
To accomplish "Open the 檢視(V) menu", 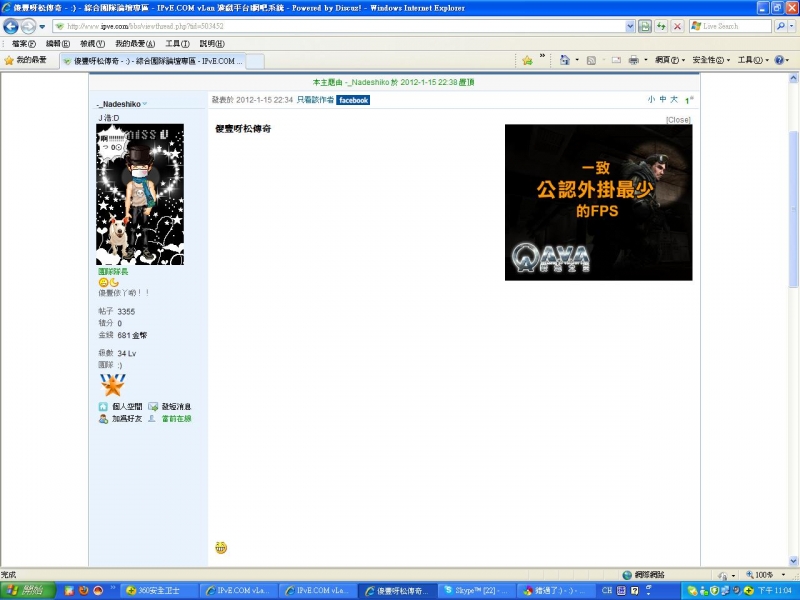I will (92, 44).
